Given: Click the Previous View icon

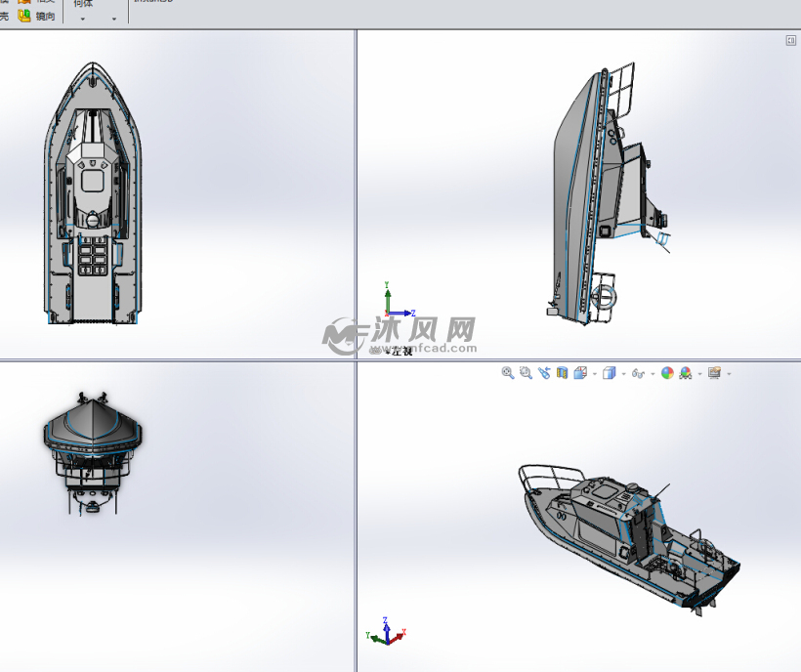Looking at the screenshot, I should (x=544, y=373).
